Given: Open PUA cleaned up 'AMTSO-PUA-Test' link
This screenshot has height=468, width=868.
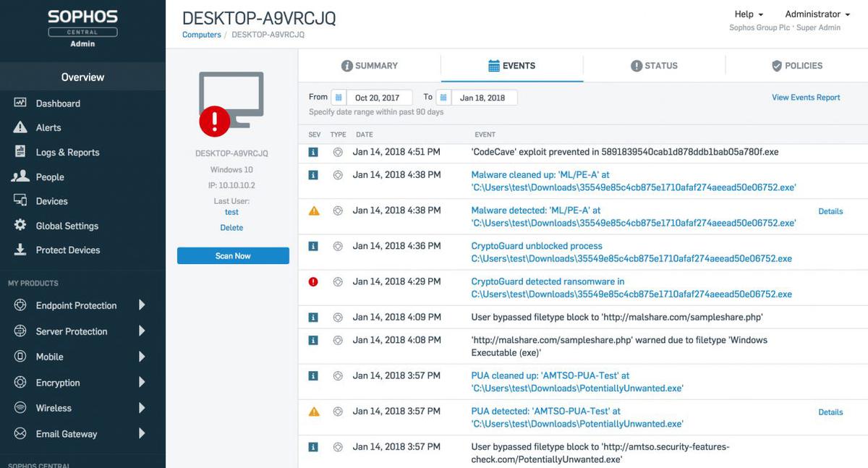Looking at the screenshot, I should 577,382.
